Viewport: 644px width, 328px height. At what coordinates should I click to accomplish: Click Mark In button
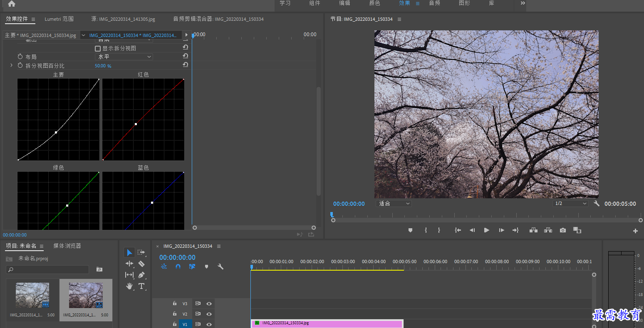coord(426,230)
